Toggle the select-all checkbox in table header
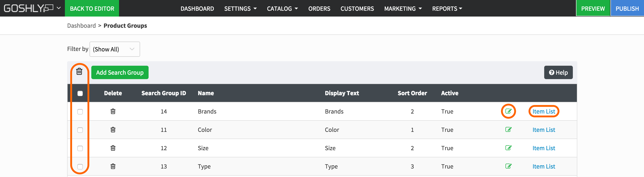This screenshot has height=177, width=644. click(80, 93)
